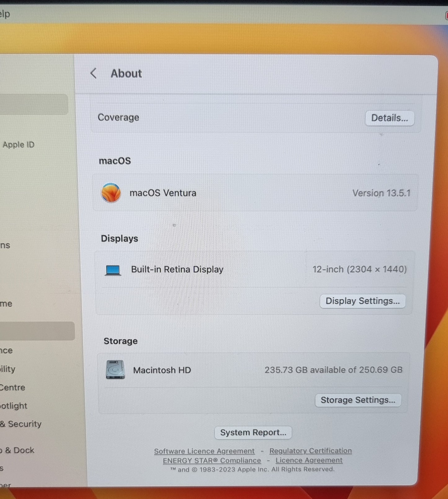Open Storage Settings
The height and width of the screenshot is (499, 448).
[x=358, y=400]
